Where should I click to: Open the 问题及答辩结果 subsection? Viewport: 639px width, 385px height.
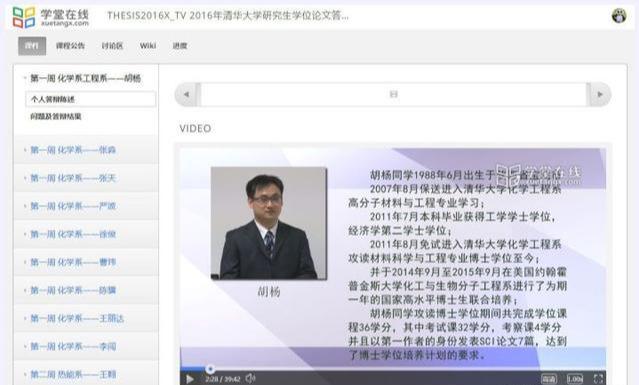point(56,117)
